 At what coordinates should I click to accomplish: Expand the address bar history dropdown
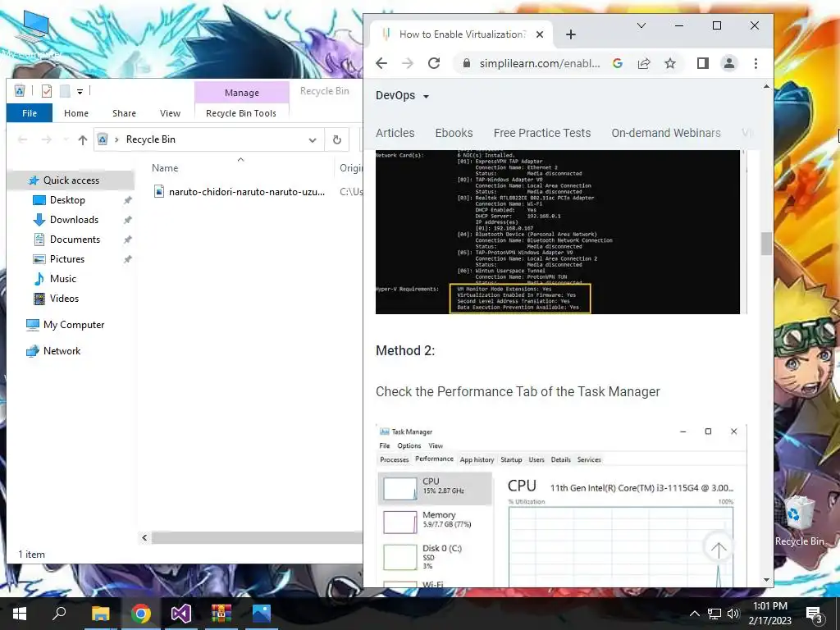click(x=313, y=139)
